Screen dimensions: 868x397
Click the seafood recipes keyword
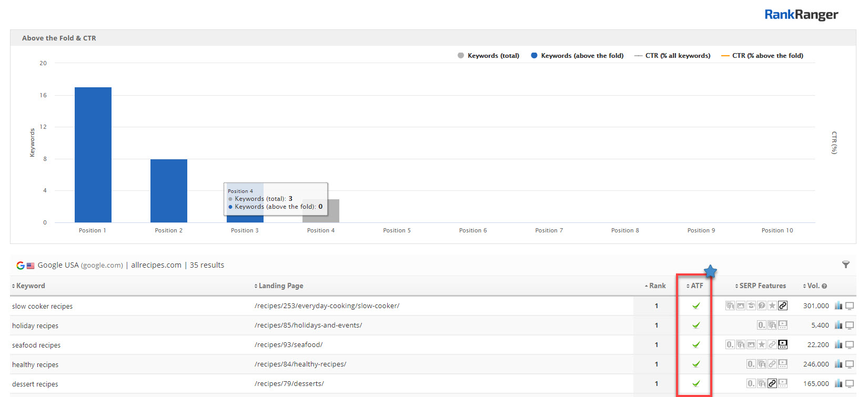click(36, 345)
